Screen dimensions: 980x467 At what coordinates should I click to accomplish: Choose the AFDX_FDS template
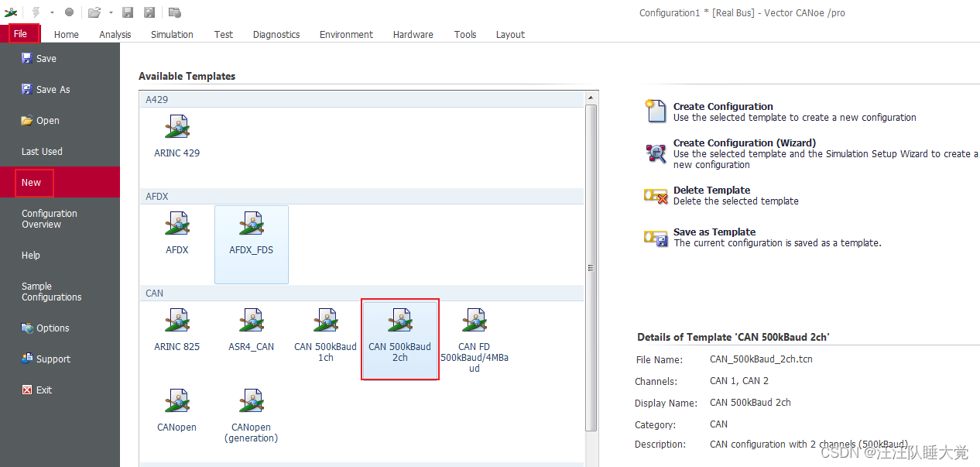252,245
